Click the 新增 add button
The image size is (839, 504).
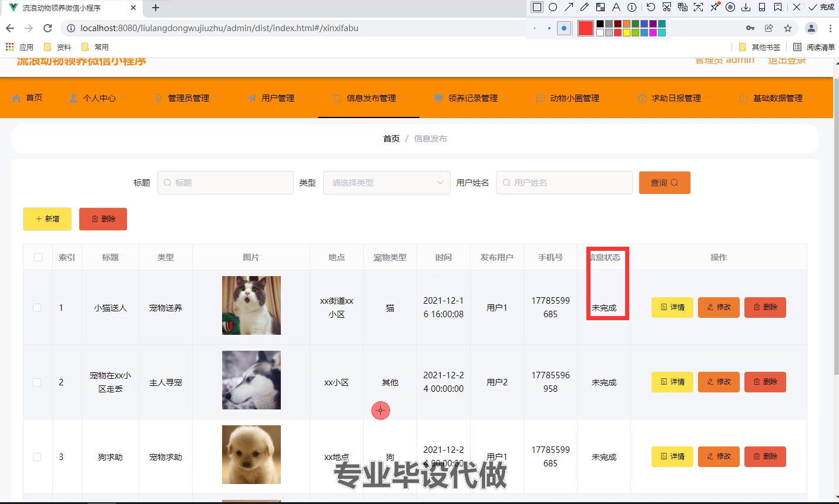[x=47, y=219]
